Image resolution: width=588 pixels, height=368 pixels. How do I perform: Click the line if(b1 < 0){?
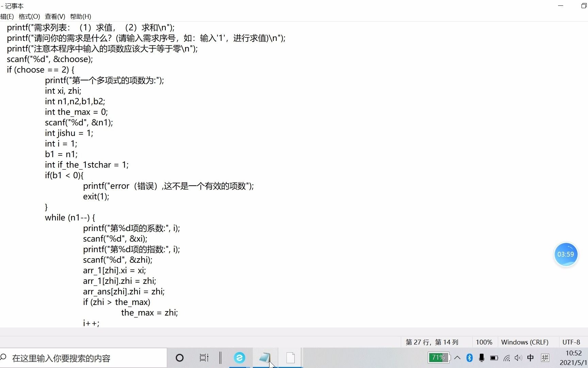[x=64, y=175]
